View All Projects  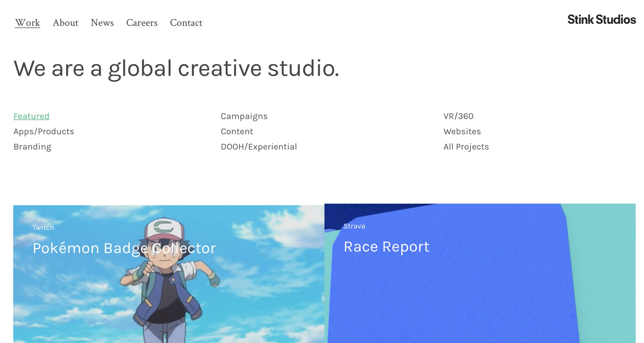point(466,147)
